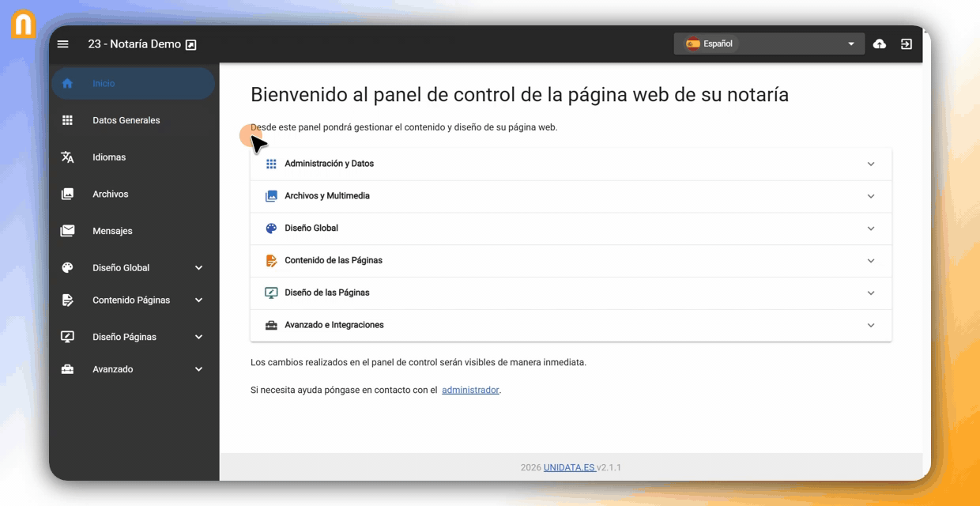
Task: Click Diseño Páginas label in sidebar
Action: 124,337
